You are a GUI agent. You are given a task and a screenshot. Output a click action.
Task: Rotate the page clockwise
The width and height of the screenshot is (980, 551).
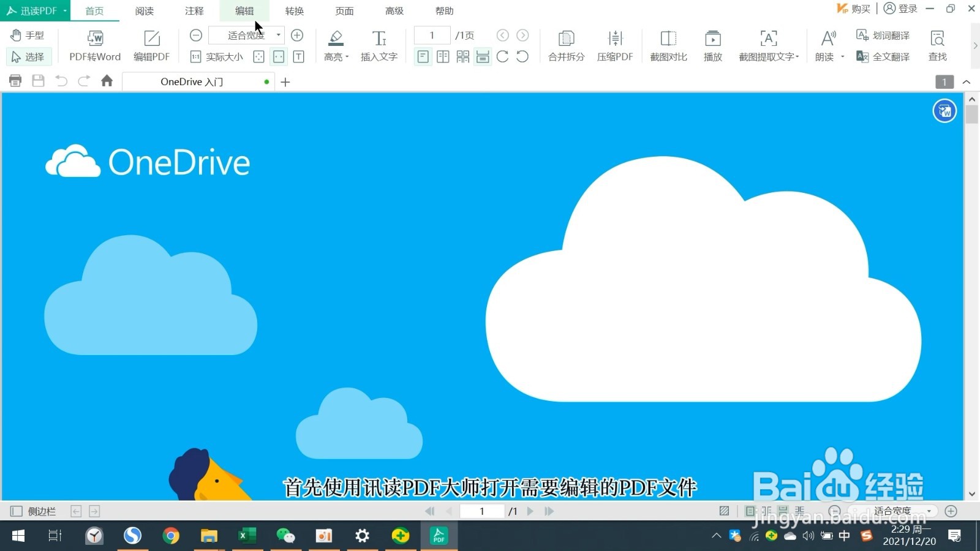503,57
